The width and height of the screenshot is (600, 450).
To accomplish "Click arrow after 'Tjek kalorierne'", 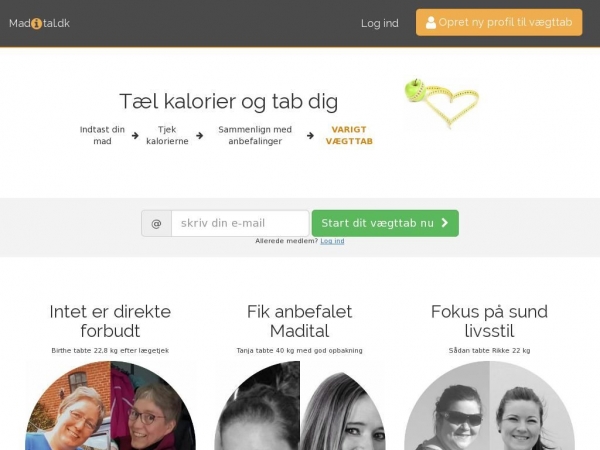I will [199, 135].
